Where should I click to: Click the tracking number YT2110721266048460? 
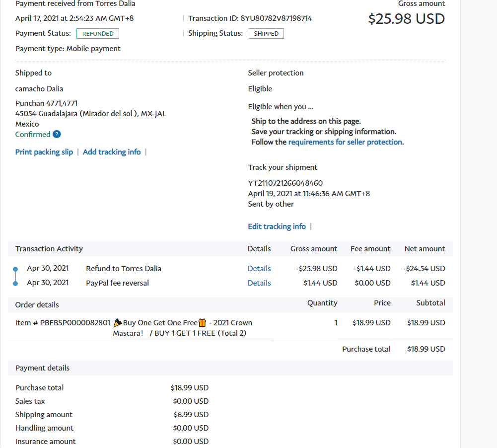(285, 183)
